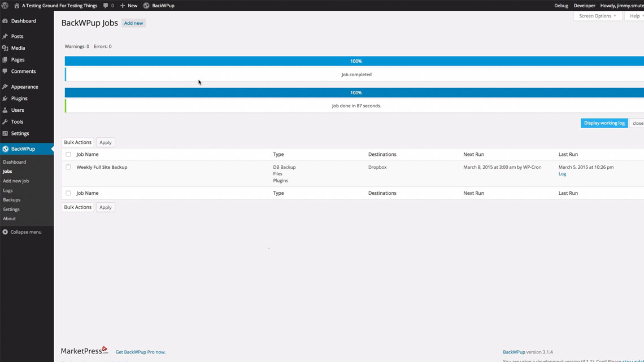Go to Pages menu
This screenshot has width=644, height=362.
tap(18, 60)
